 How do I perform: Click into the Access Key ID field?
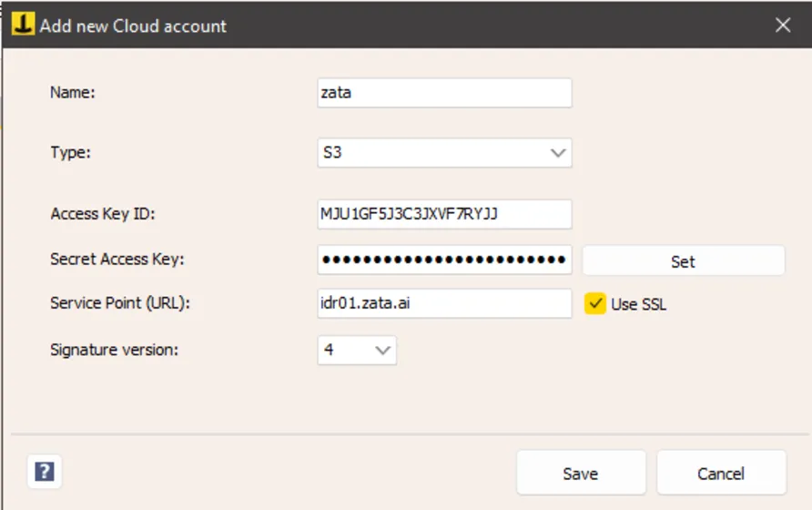444,214
